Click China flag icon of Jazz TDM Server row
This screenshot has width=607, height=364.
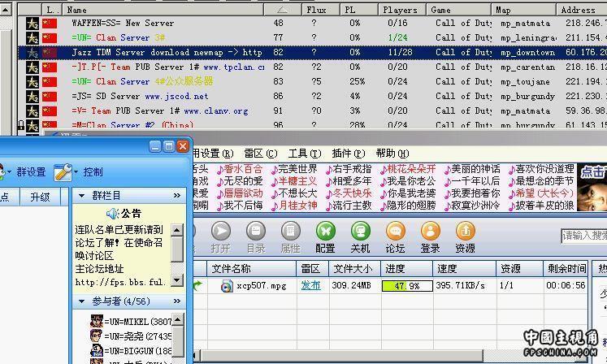[50, 53]
